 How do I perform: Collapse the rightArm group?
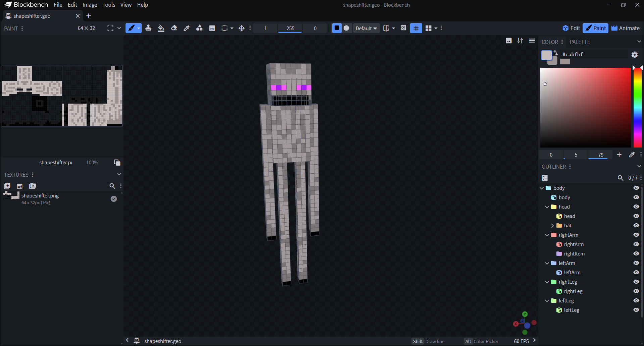[547, 235]
